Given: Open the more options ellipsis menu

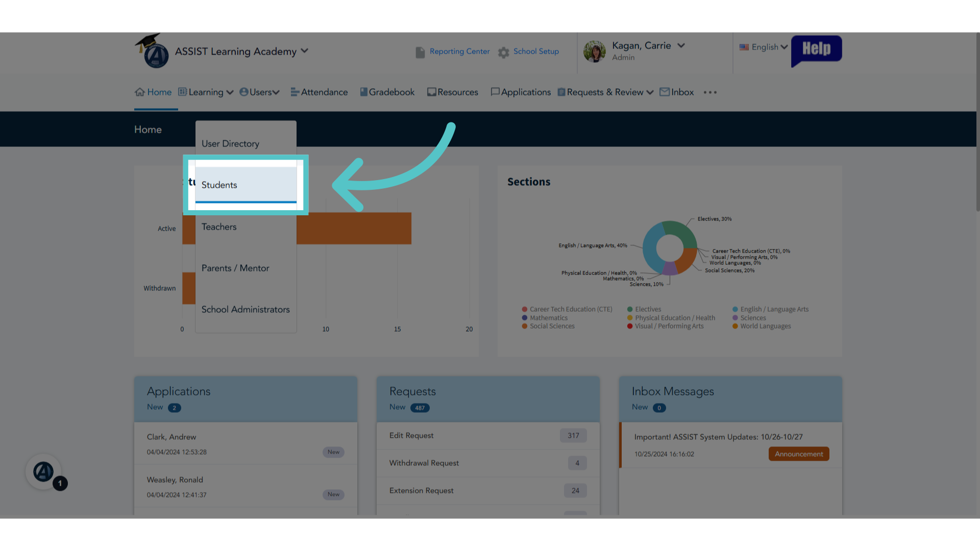Looking at the screenshot, I should [710, 92].
